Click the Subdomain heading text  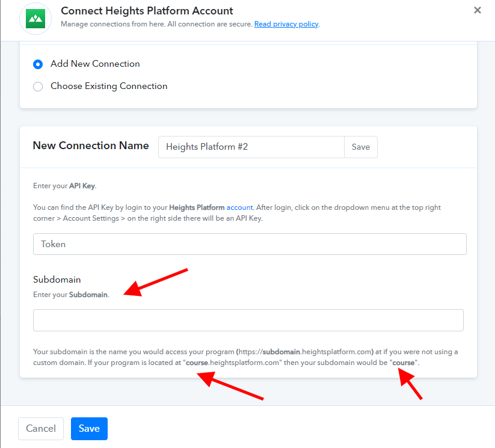57,280
